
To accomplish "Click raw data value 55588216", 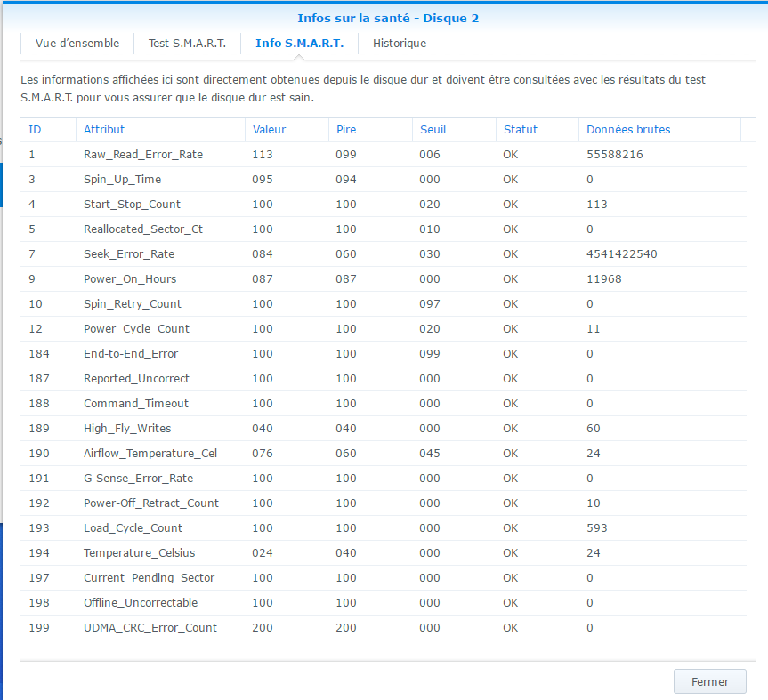I will click(x=615, y=155).
